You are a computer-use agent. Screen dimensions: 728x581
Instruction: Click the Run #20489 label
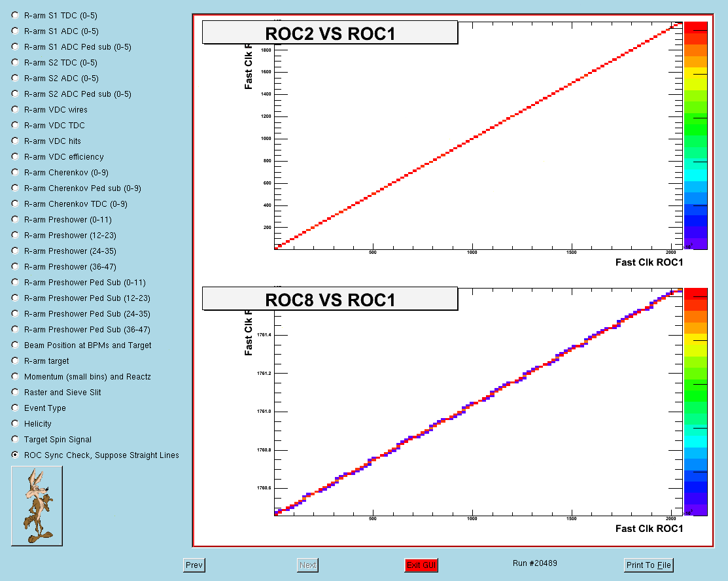point(535,563)
